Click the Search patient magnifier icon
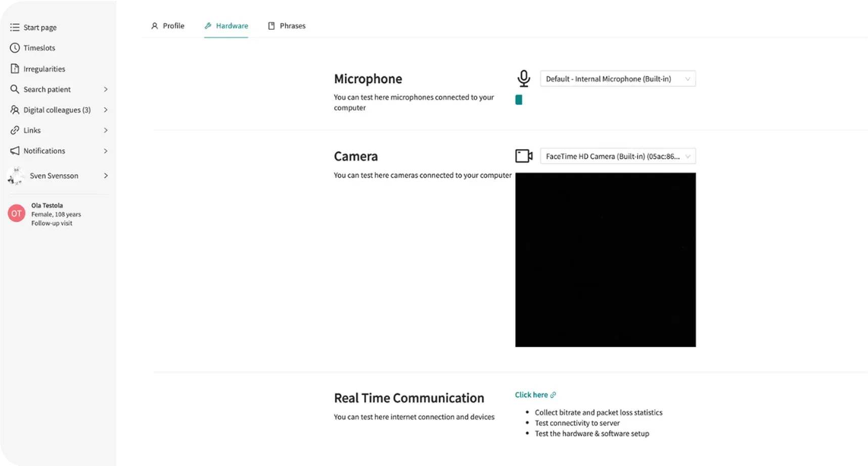Viewport: 868px width, 466px height. (x=15, y=89)
